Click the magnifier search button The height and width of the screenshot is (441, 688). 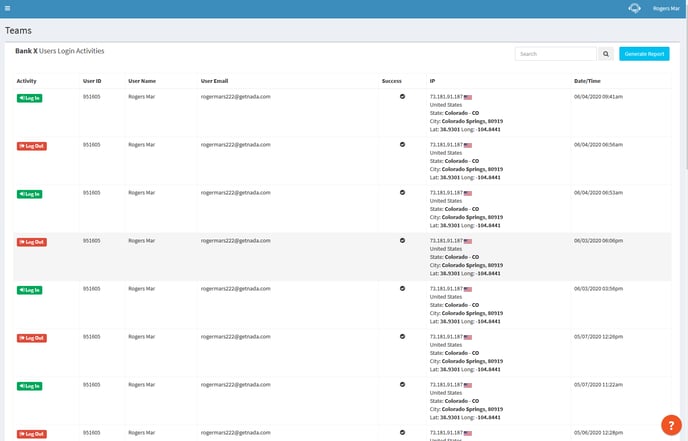tap(606, 54)
